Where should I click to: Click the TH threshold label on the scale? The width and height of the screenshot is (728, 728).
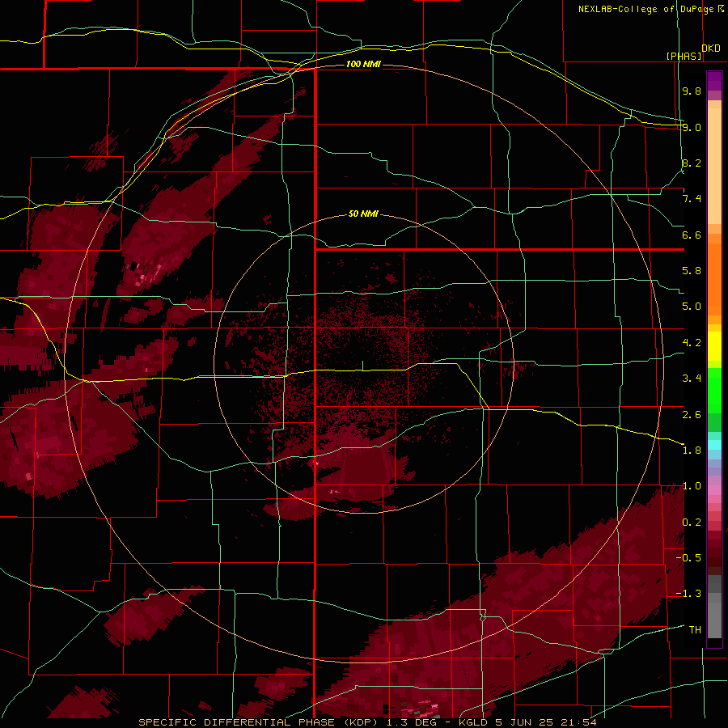[695, 630]
